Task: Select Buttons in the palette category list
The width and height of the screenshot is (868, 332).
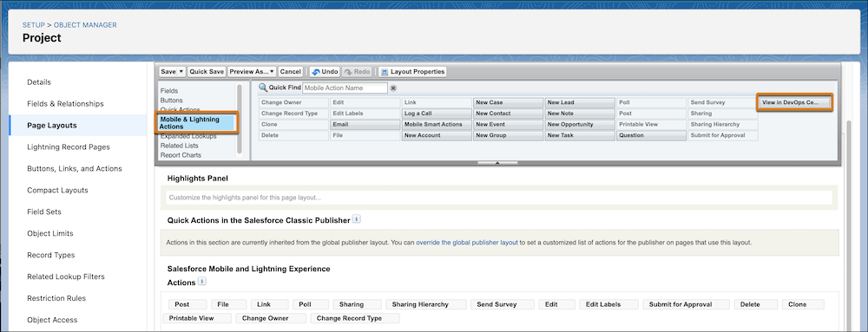Action: [171, 101]
